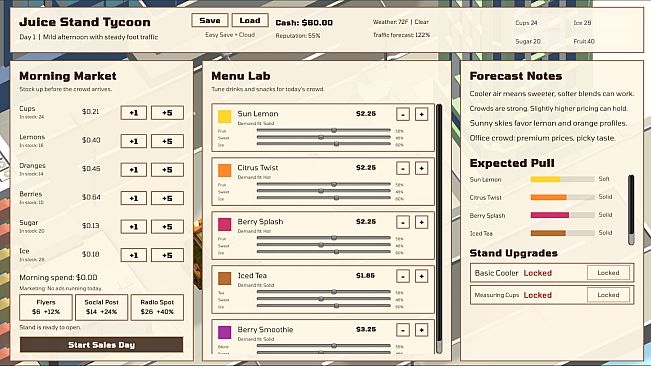
Task: Lower the Berry Splash price
Action: click(403, 222)
